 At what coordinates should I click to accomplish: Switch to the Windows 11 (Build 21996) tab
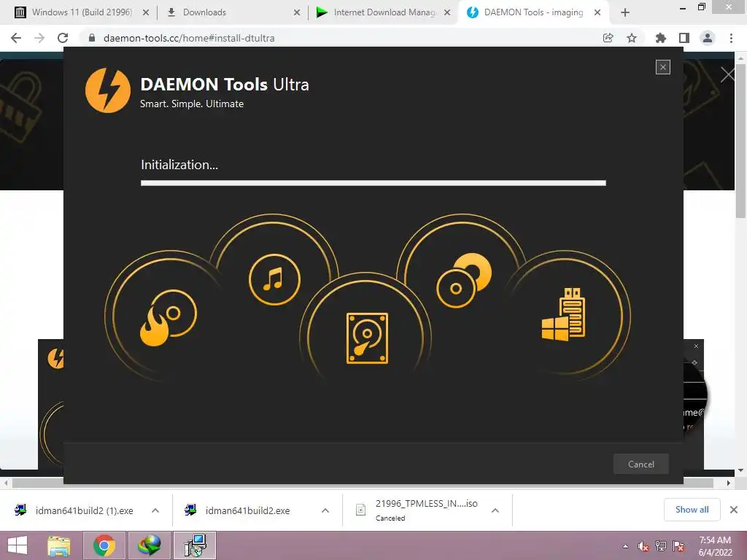click(82, 12)
